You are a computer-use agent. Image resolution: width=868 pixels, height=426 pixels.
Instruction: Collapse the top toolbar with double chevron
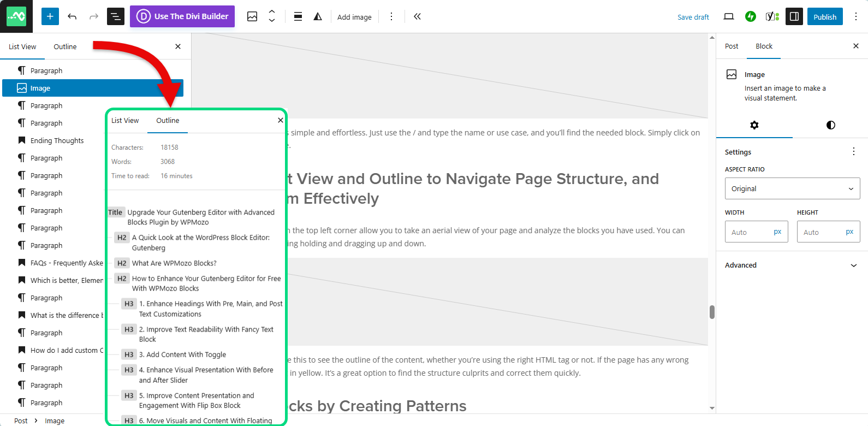(x=417, y=16)
